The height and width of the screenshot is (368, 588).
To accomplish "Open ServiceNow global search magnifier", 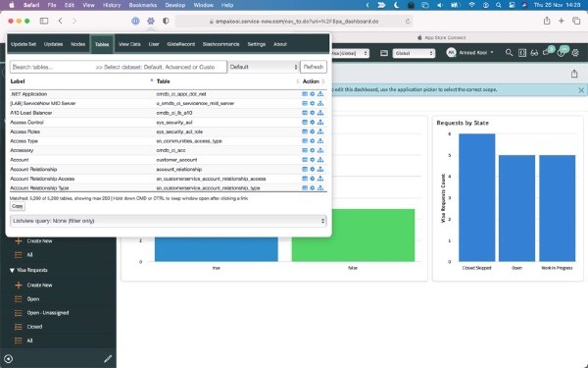I will click(x=509, y=53).
